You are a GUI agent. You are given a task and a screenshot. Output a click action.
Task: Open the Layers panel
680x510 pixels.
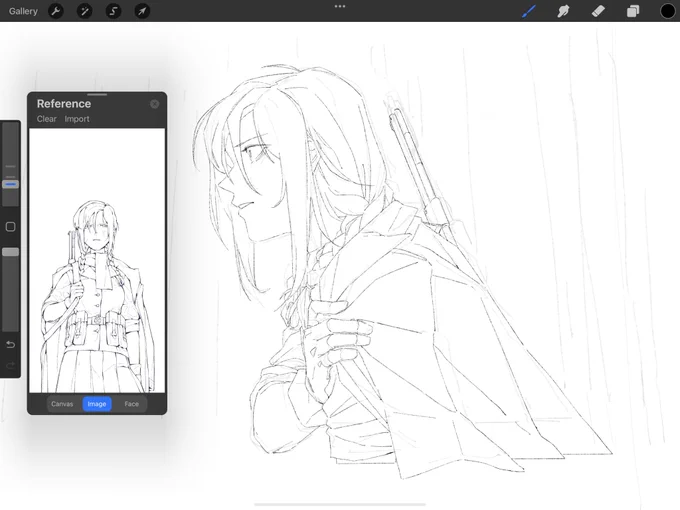click(x=633, y=11)
